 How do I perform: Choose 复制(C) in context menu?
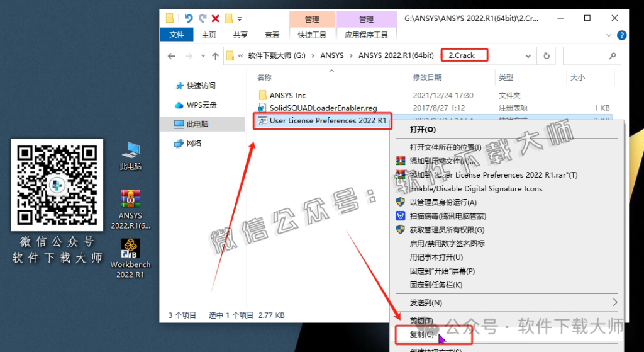[422, 334]
